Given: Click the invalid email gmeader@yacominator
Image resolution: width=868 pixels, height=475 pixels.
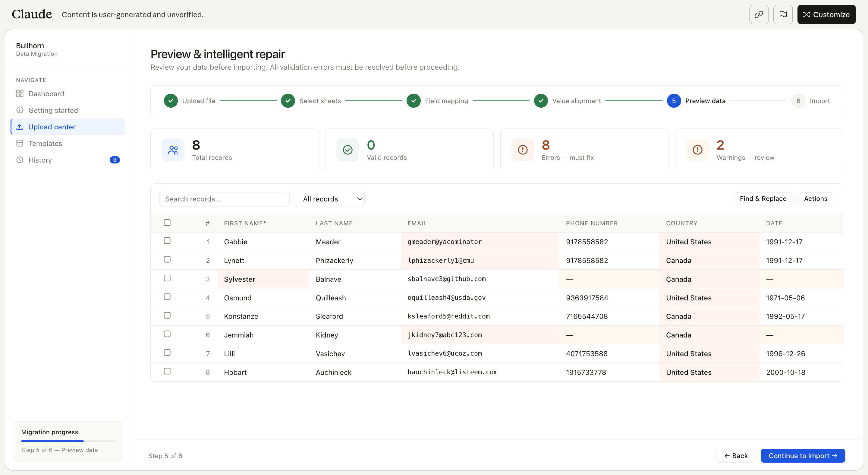Looking at the screenshot, I should point(445,242).
